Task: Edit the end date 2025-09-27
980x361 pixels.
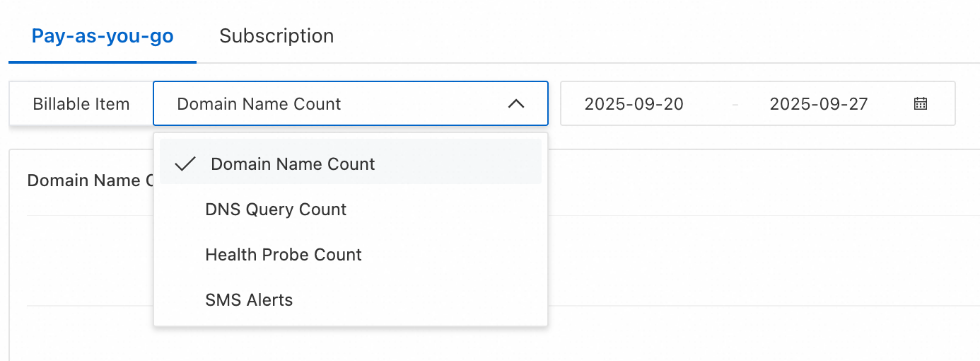Action: coord(819,104)
